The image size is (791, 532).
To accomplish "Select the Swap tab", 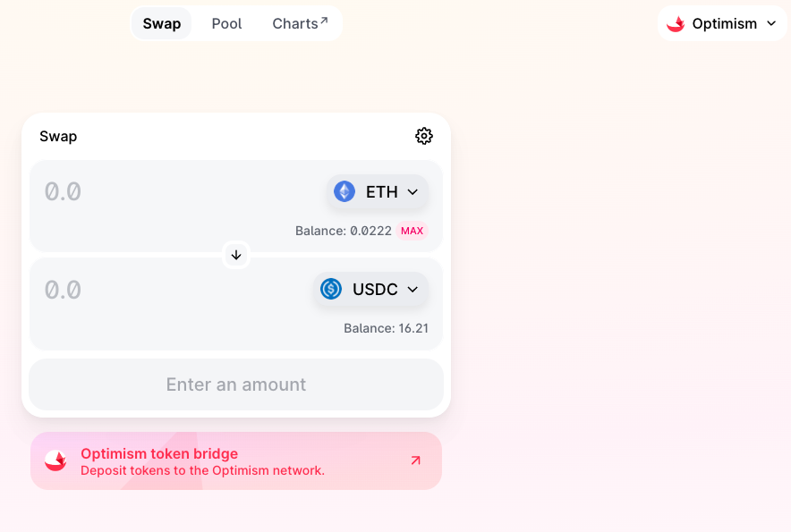I will pos(161,24).
